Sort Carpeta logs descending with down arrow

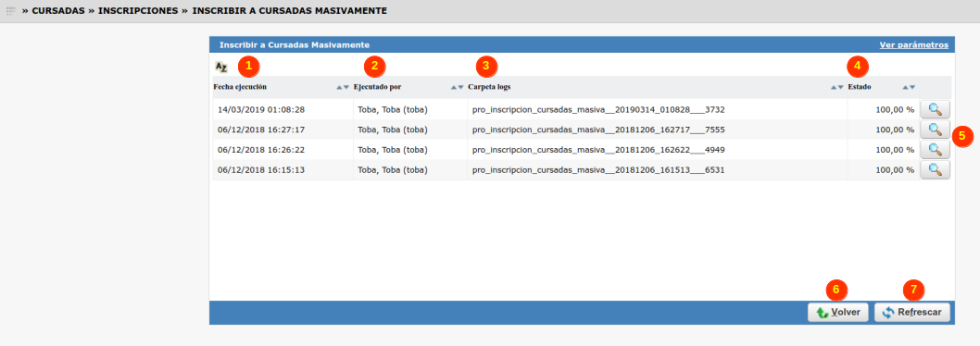point(841,88)
